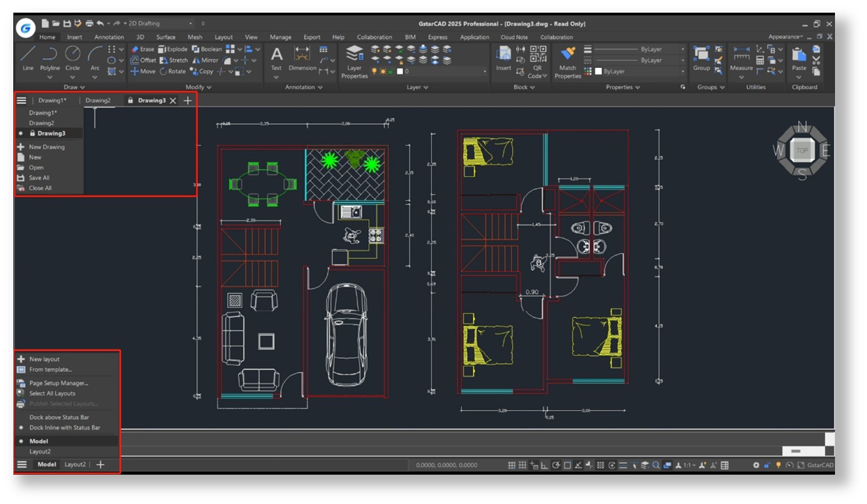Select Dock above Status Bar option
This screenshot has height=504, width=867.
click(59, 417)
